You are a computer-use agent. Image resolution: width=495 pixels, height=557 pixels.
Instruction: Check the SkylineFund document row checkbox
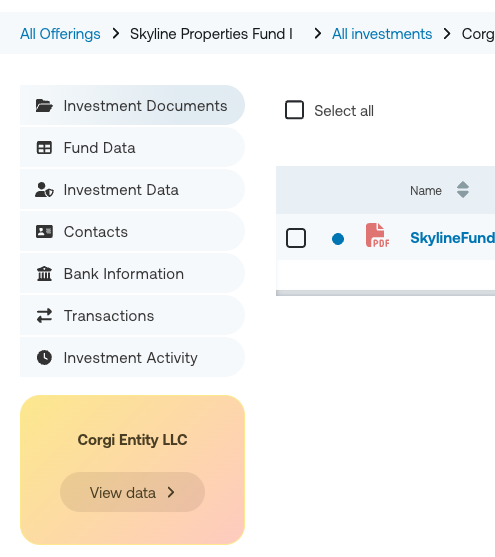pyautogui.click(x=296, y=238)
